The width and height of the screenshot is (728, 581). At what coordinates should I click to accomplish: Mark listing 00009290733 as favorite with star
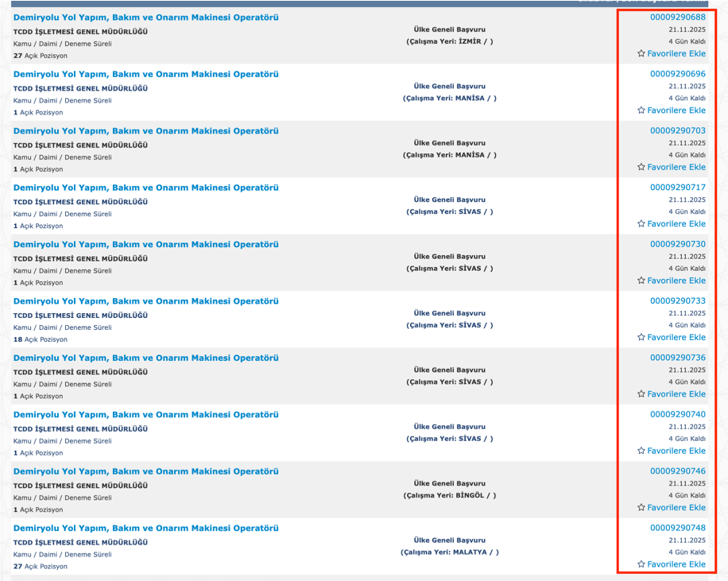641,337
